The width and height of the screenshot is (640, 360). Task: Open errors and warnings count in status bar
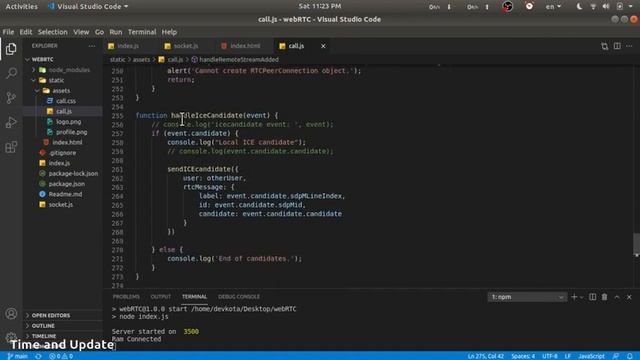(x=61, y=356)
